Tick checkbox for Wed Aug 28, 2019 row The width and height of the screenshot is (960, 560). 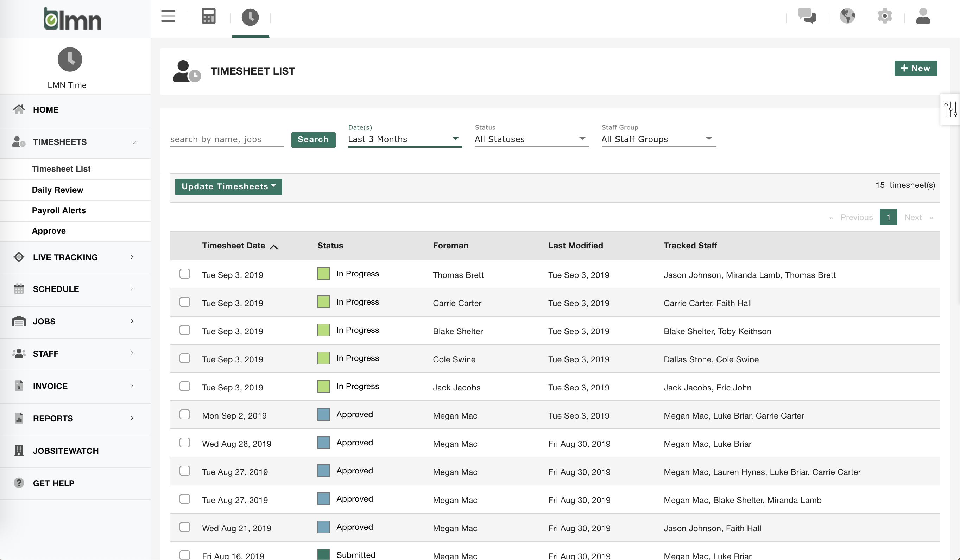coord(185,443)
